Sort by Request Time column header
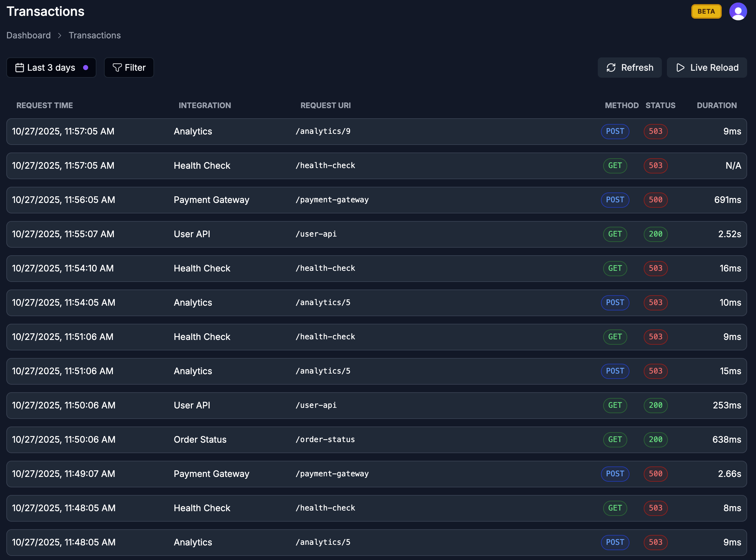 tap(44, 105)
